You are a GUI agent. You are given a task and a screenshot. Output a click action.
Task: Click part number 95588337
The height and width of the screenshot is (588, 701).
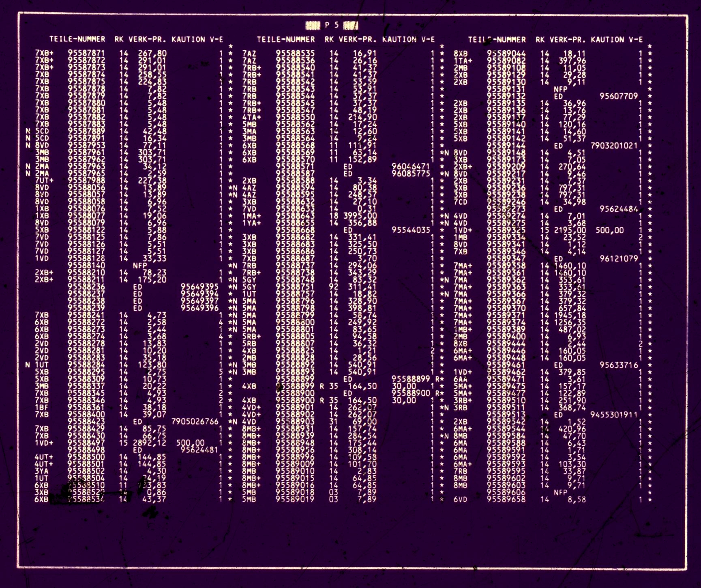(86, 386)
